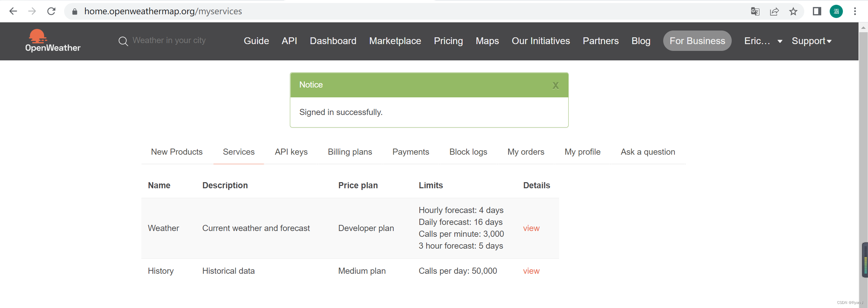This screenshot has height=308, width=868.
Task: Bookmark this page with the star icon
Action: click(x=793, y=12)
